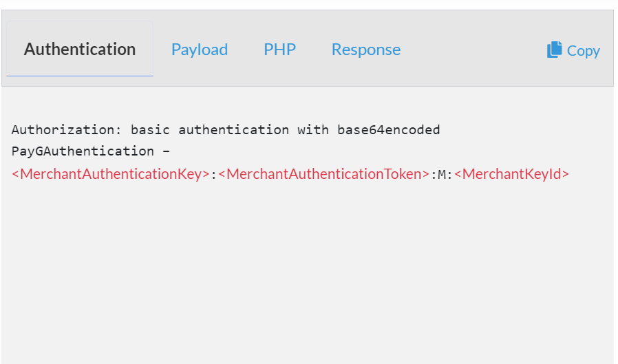
Task: Click the Copy clipboard icon
Action: click(554, 50)
